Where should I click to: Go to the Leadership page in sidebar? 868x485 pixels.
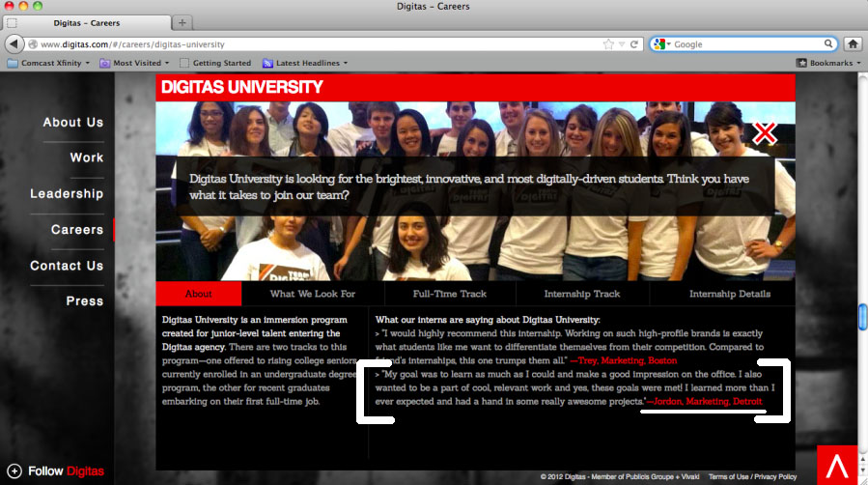click(x=66, y=194)
